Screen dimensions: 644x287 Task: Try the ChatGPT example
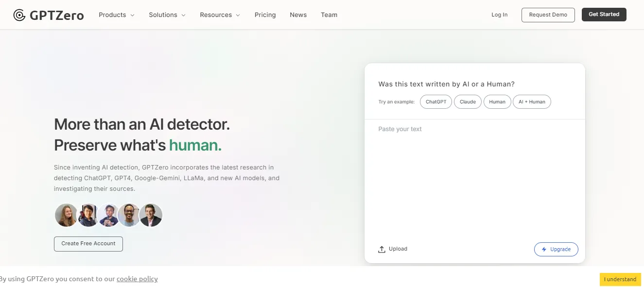pyautogui.click(x=436, y=102)
